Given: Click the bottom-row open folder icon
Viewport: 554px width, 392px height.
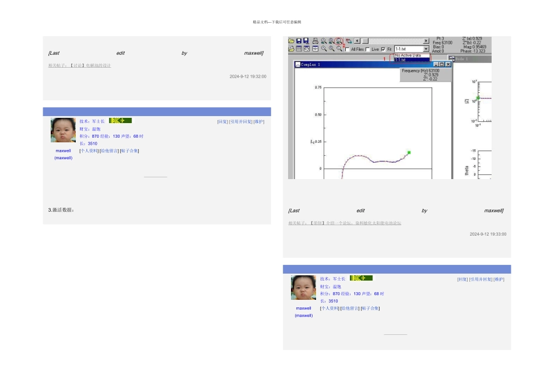Looking at the screenshot, I should tap(291, 49).
